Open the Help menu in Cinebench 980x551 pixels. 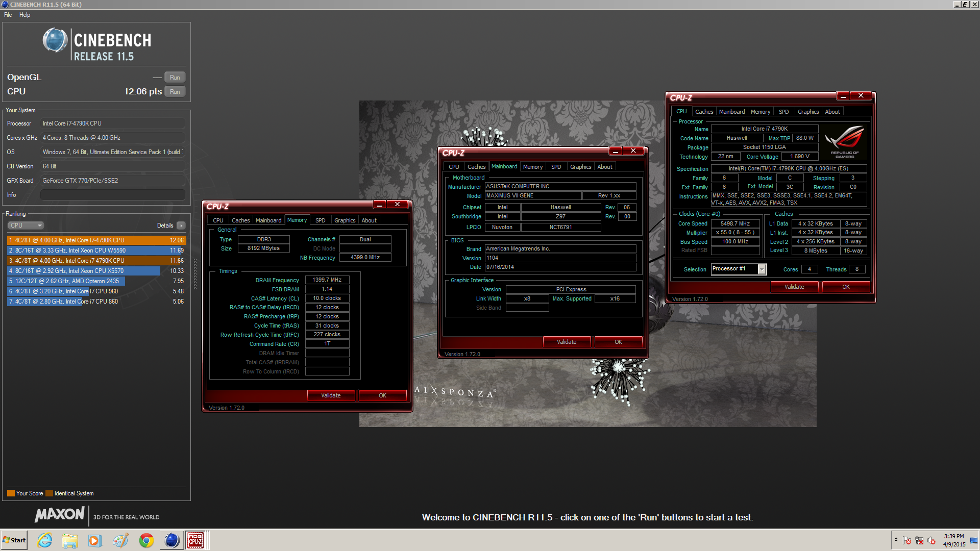(x=25, y=15)
